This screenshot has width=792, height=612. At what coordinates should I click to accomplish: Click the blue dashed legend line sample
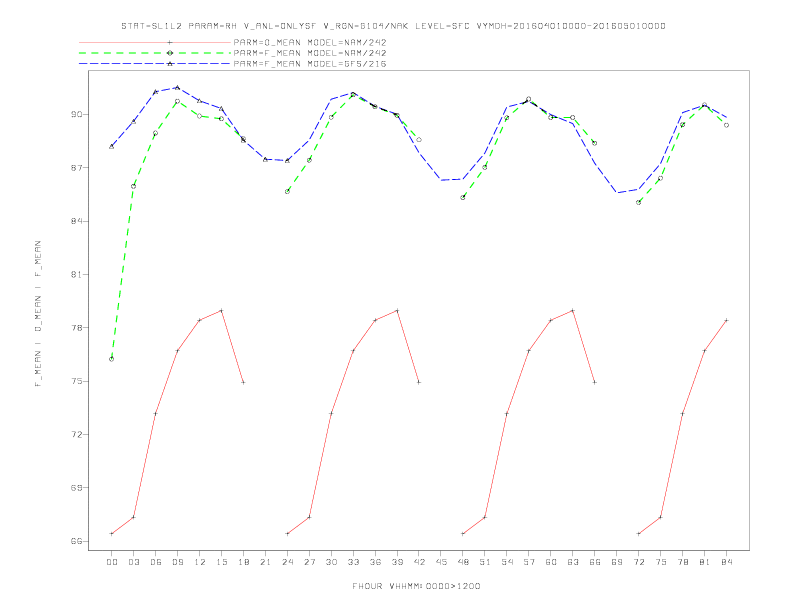point(155,64)
